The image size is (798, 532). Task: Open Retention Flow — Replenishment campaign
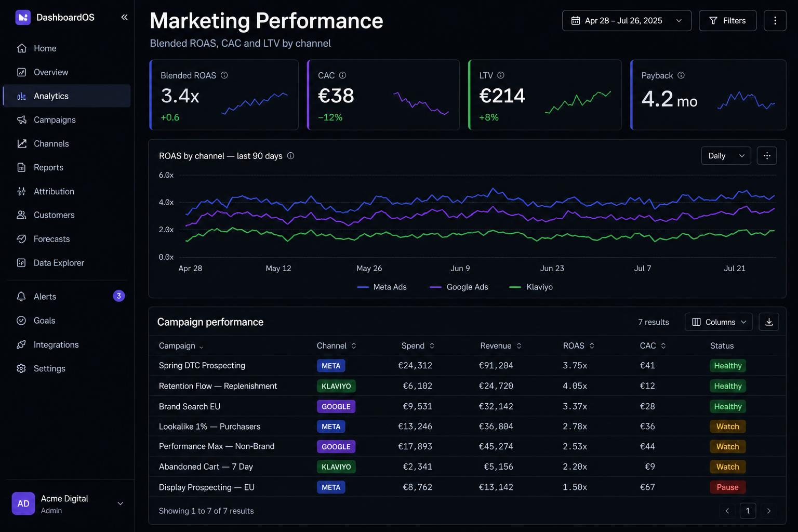click(x=218, y=386)
